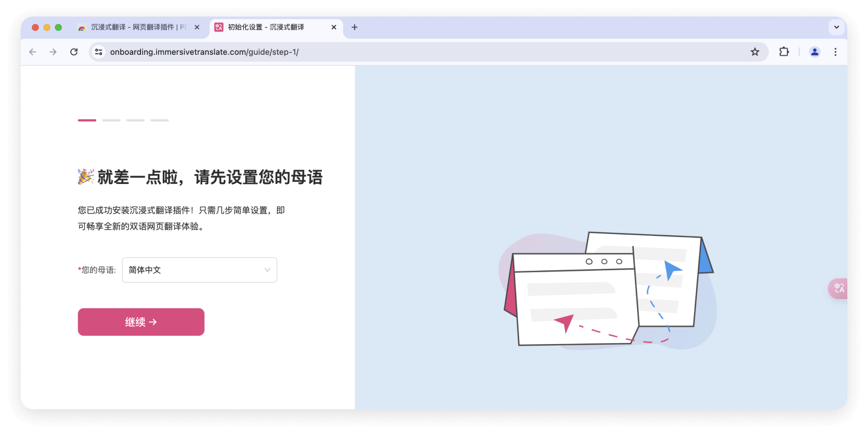Switch to the 沉浸式翻译 网页翻译插件 tab
This screenshot has width=868, height=434.
pyautogui.click(x=134, y=27)
